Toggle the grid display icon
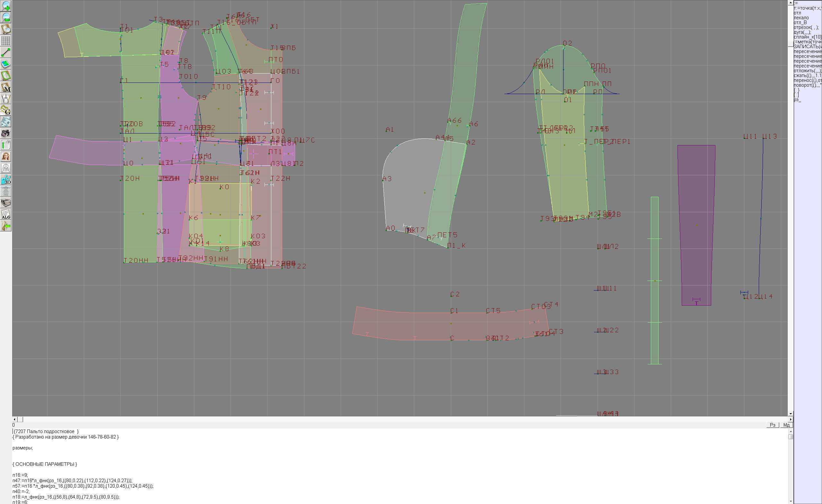This screenshot has height=504, width=822. 6,41
